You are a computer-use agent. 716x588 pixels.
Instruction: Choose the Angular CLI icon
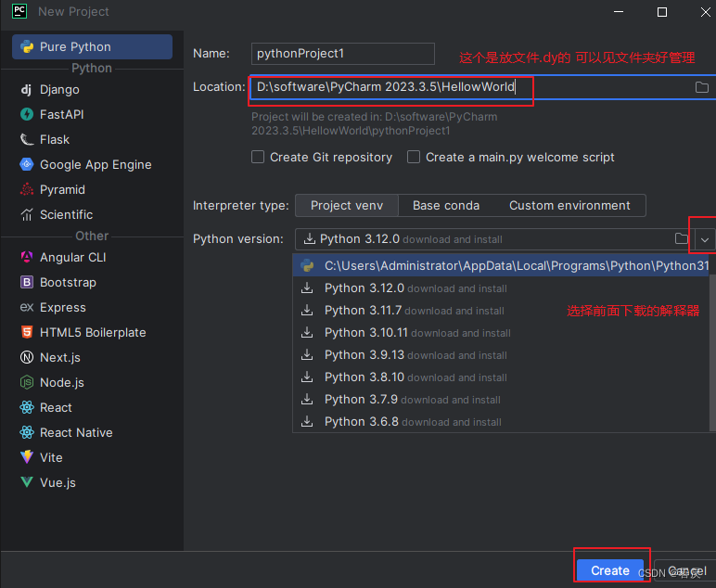pos(27,257)
